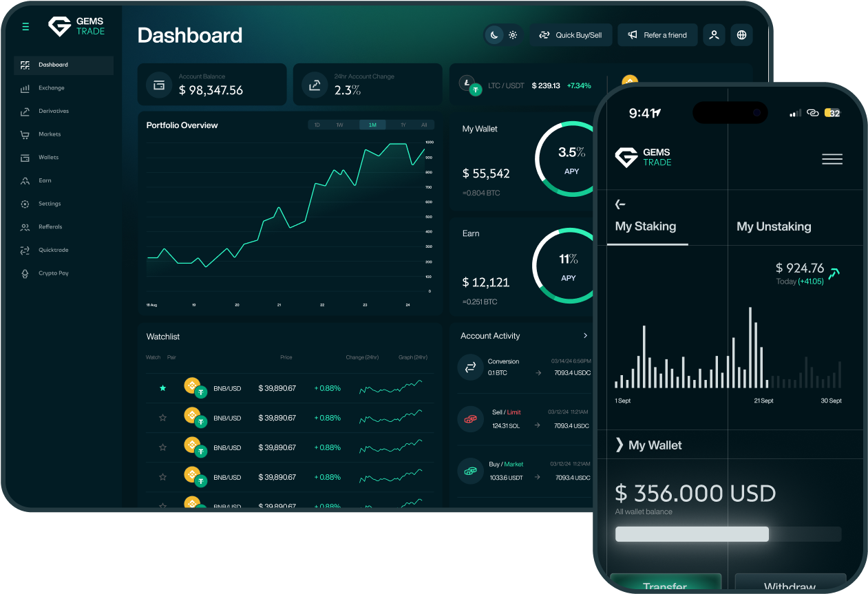Click the user profile icon in header
The height and width of the screenshot is (594, 868).
coord(714,35)
